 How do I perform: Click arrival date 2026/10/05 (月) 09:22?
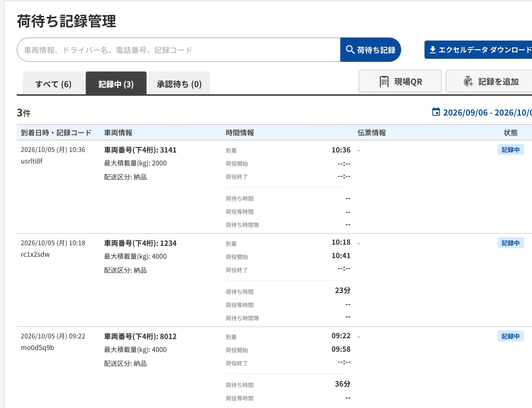click(53, 336)
